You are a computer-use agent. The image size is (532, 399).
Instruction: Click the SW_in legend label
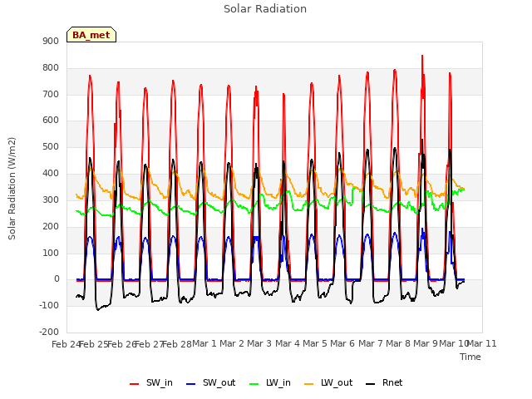(x=159, y=382)
